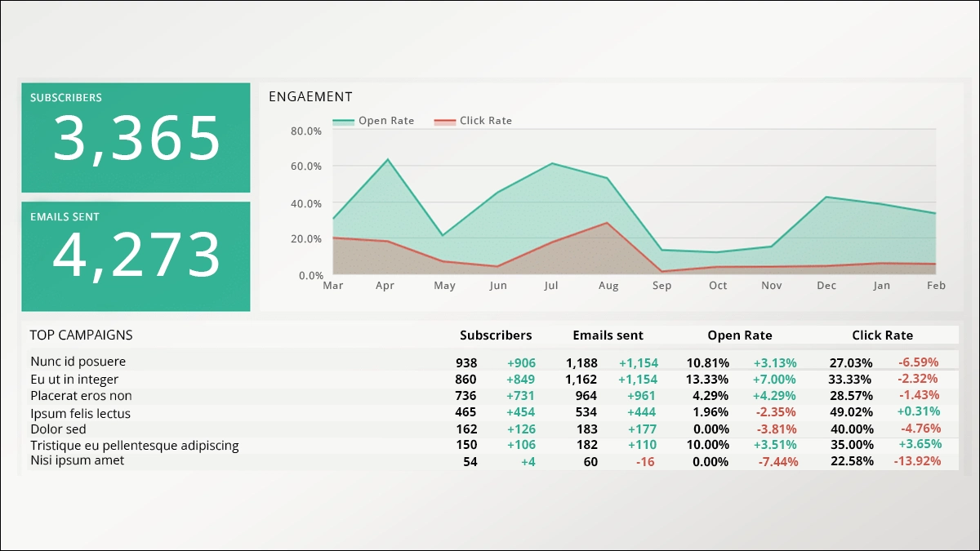Click the 40.00% click rate value

tap(851, 429)
